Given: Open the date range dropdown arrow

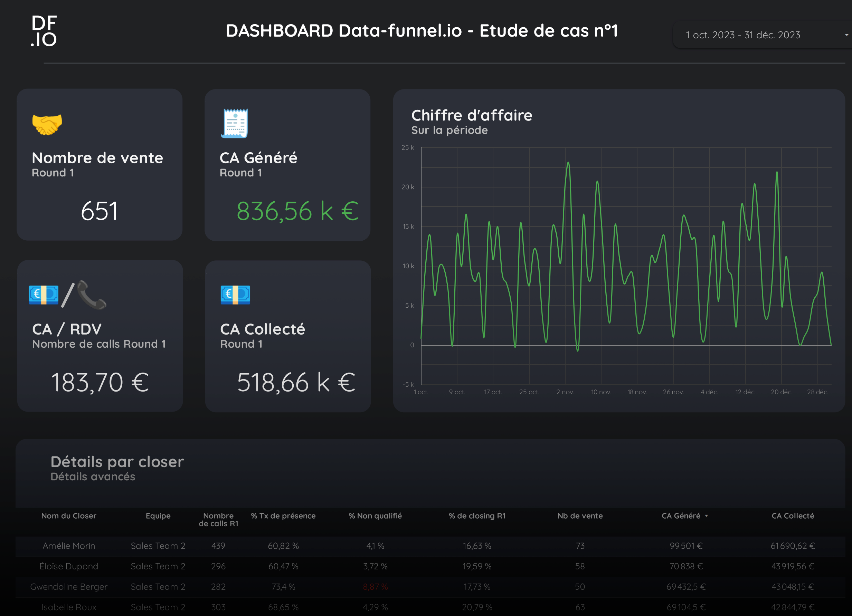Looking at the screenshot, I should [x=846, y=35].
